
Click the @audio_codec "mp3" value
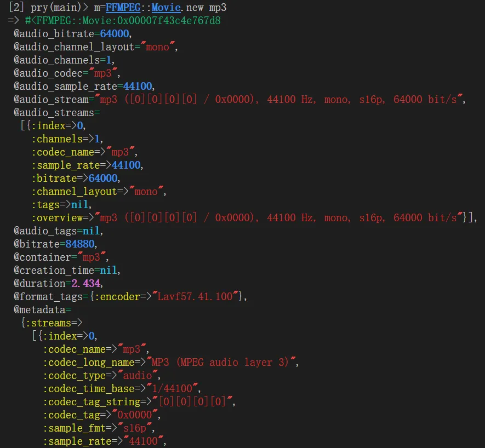pyautogui.click(x=102, y=73)
